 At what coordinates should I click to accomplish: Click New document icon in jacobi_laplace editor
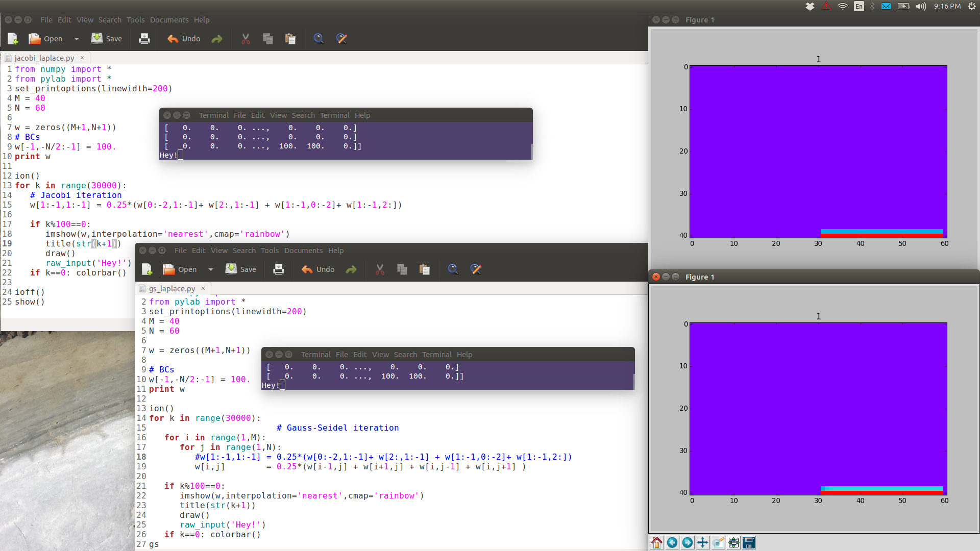[x=13, y=39]
